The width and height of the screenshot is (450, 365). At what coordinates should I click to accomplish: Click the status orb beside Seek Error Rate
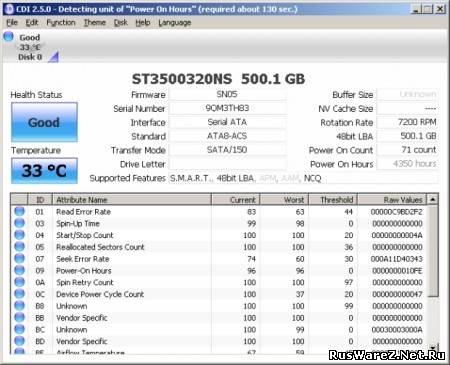click(19, 259)
